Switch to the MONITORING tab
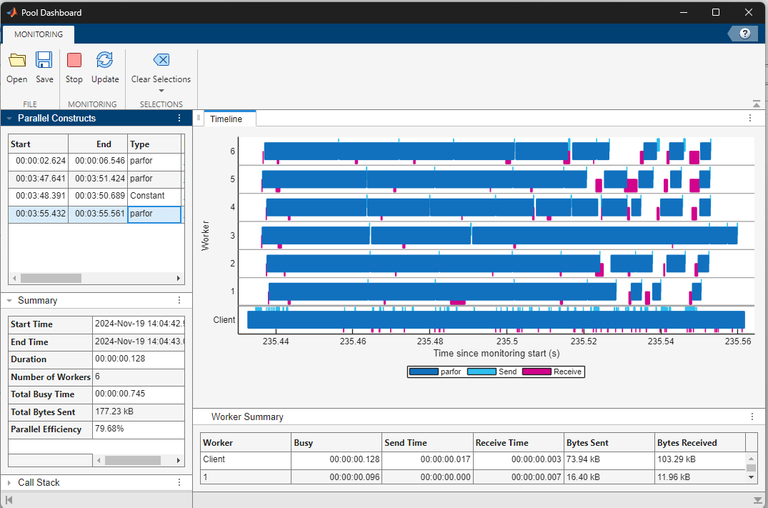This screenshot has width=768, height=508. [38, 34]
